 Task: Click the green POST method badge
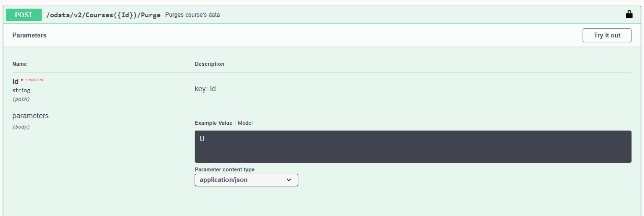pos(23,15)
